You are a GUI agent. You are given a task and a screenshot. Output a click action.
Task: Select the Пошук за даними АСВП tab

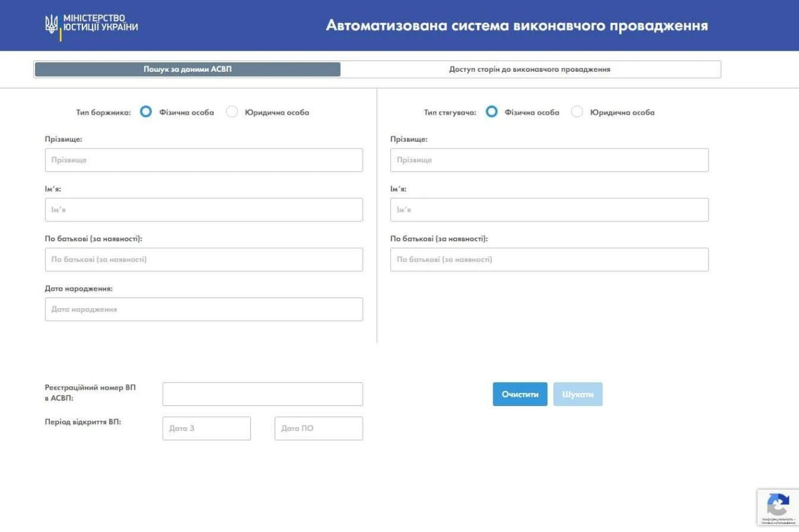[187, 69]
